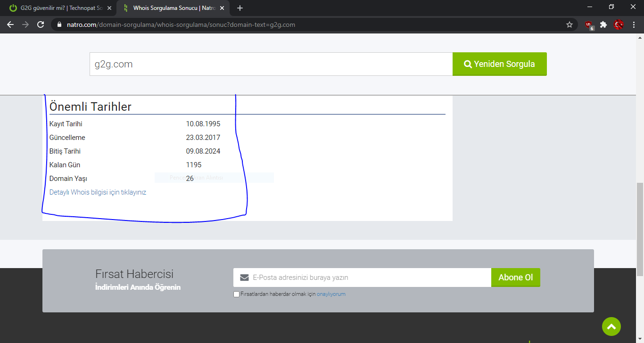
Task: Click the browser forward arrow
Action: 25,24
